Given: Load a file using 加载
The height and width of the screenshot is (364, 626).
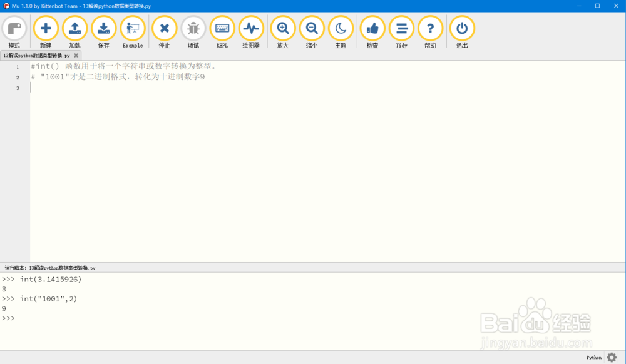Looking at the screenshot, I should (74, 32).
